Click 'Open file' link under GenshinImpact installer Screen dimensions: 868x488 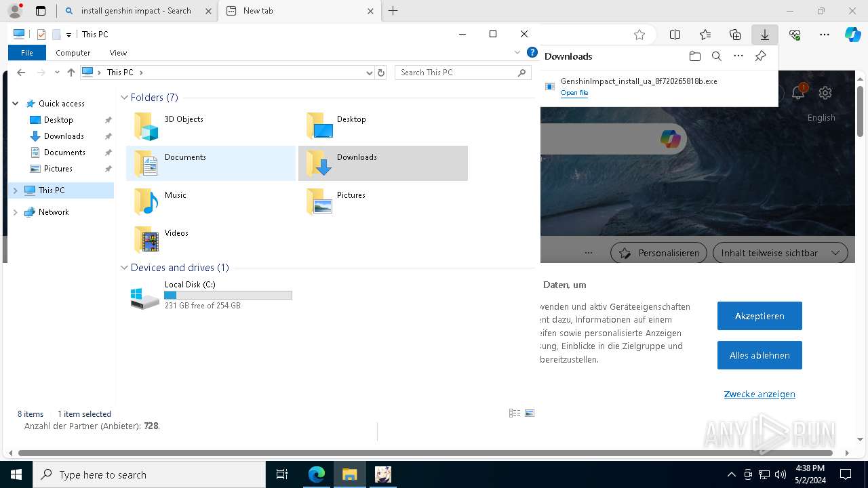(574, 93)
